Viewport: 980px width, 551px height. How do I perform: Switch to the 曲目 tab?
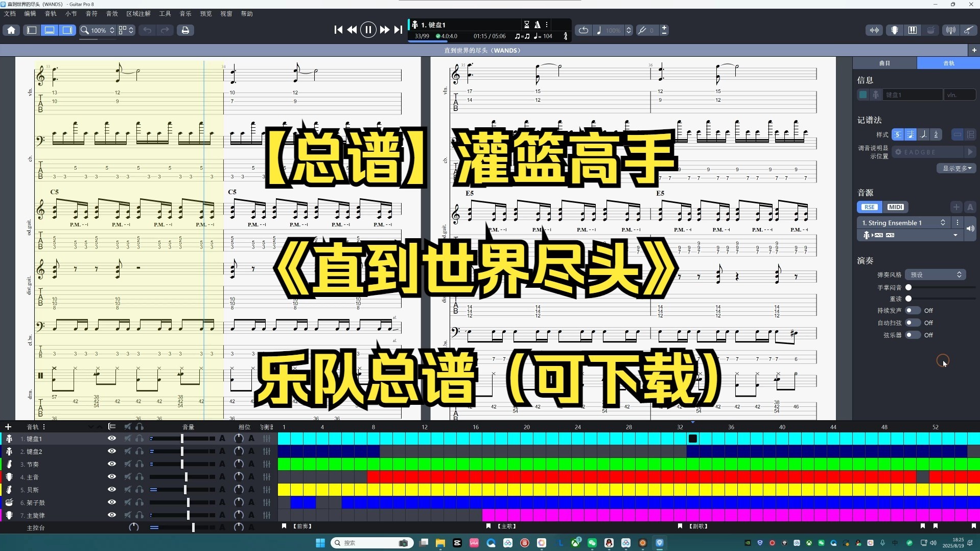(x=885, y=63)
